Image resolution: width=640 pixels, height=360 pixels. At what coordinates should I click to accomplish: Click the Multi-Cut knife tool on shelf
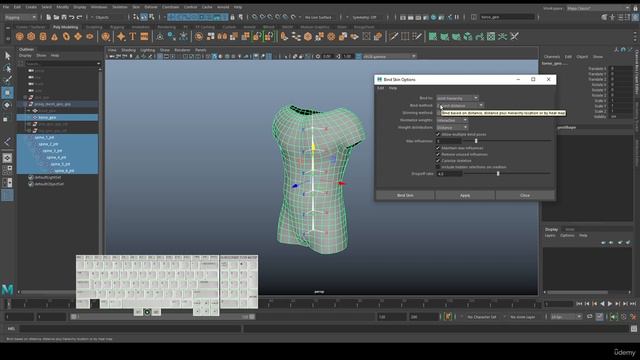pos(393,37)
